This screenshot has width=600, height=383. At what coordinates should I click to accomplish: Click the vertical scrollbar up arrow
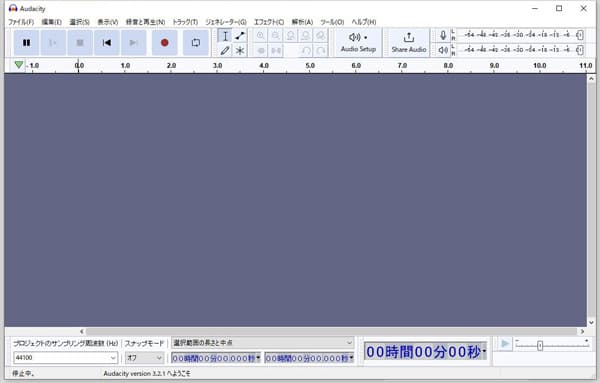point(591,78)
